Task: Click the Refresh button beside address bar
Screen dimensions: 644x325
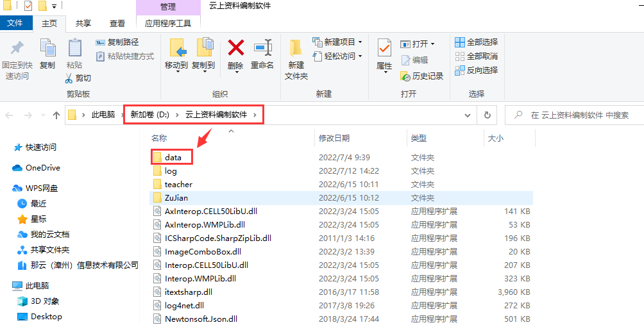Action: coord(487,115)
